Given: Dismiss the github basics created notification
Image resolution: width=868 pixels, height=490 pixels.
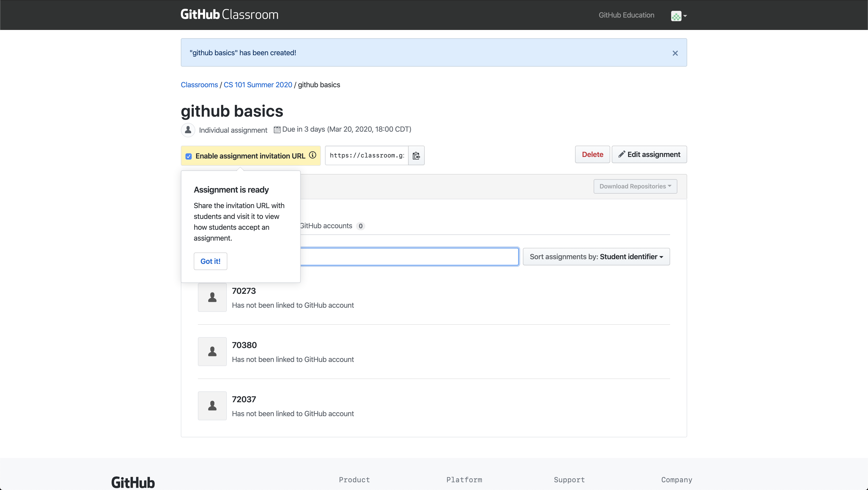Looking at the screenshot, I should coord(675,53).
